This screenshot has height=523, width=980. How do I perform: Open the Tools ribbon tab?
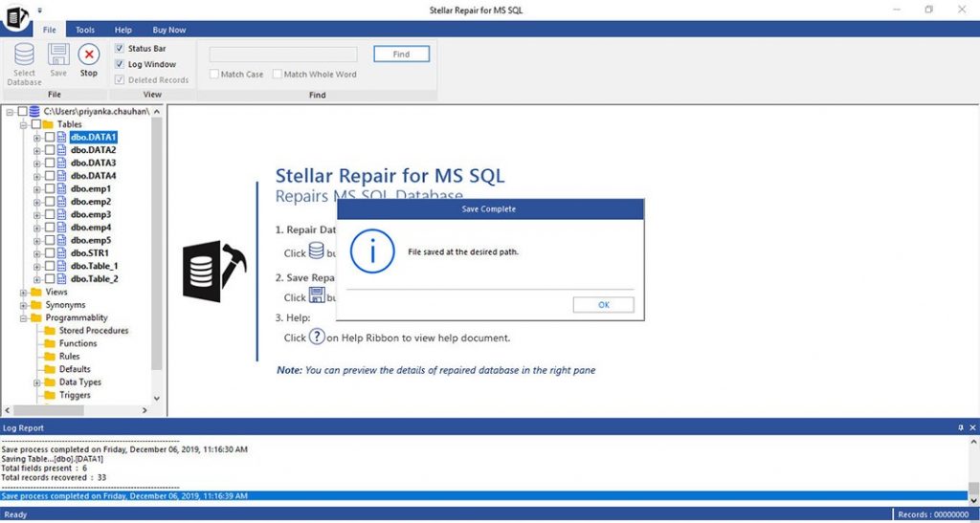point(85,30)
